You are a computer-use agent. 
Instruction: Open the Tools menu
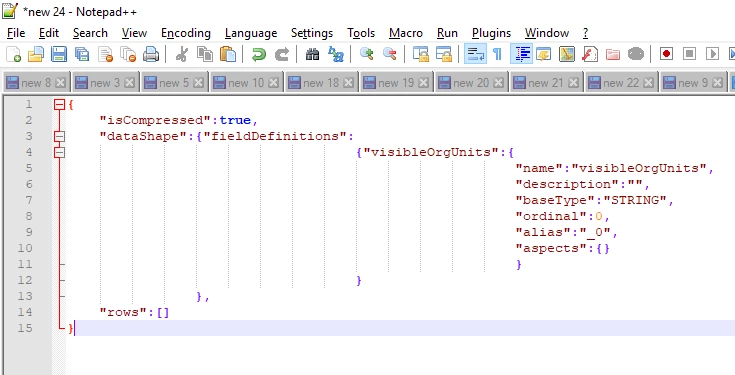click(x=361, y=33)
